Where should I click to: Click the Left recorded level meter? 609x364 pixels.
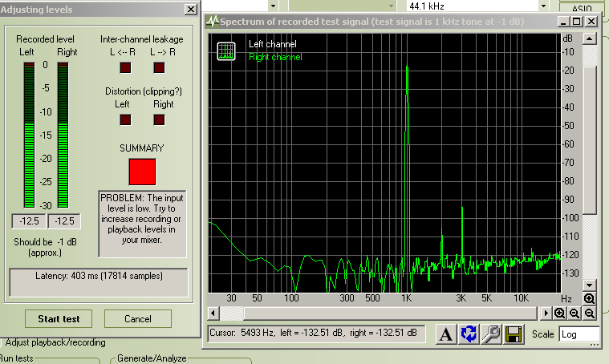point(29,135)
